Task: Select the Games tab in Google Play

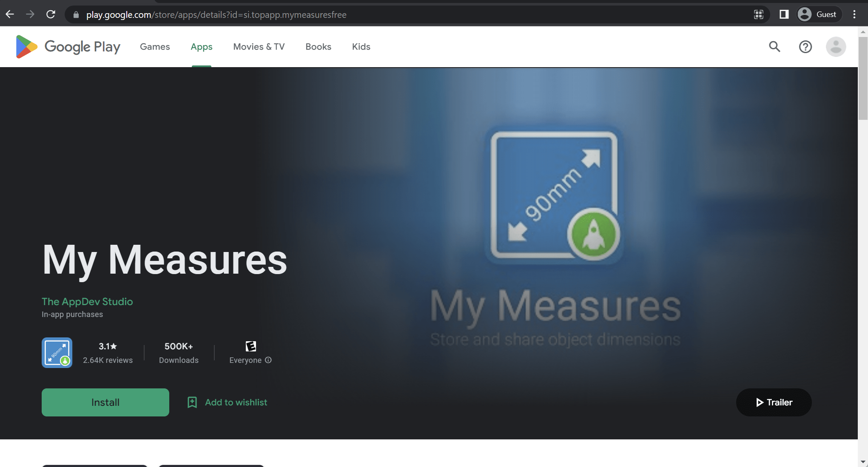Action: (x=155, y=47)
